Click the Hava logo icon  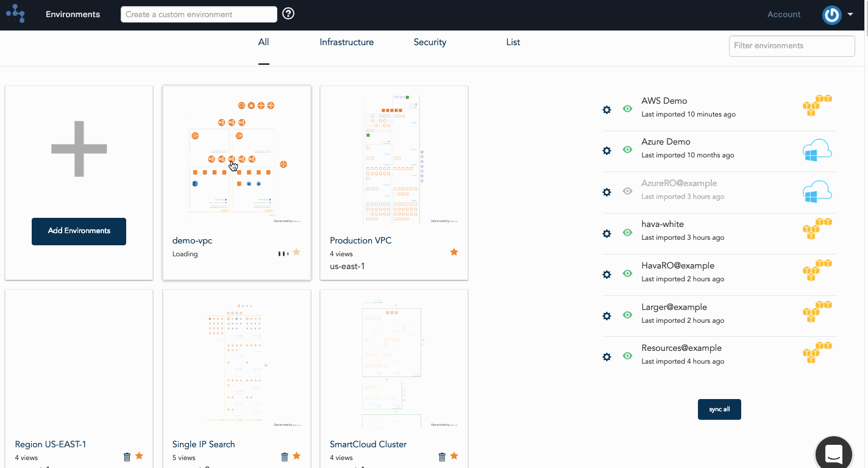click(x=15, y=13)
